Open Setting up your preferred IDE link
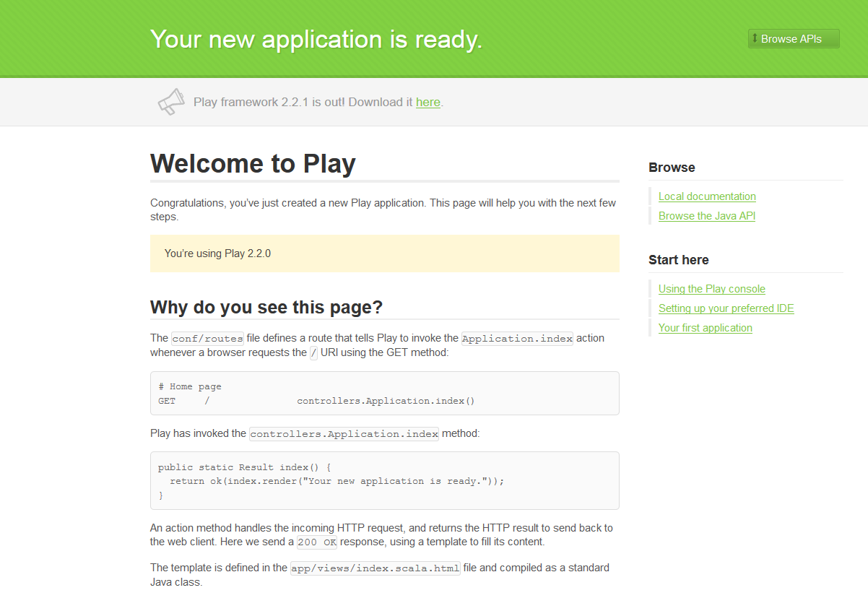The height and width of the screenshot is (598, 868). pos(726,308)
